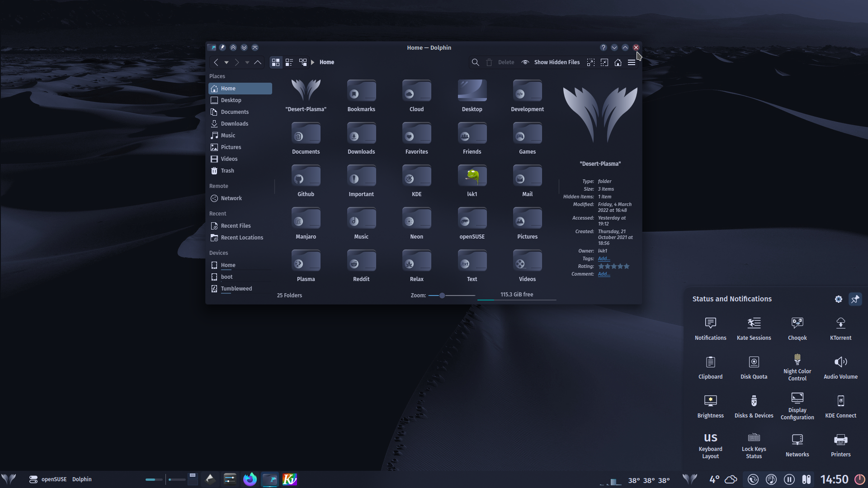This screenshot has width=868, height=488.
Task: Switch Dolphin to details tree view
Action: click(x=303, y=62)
